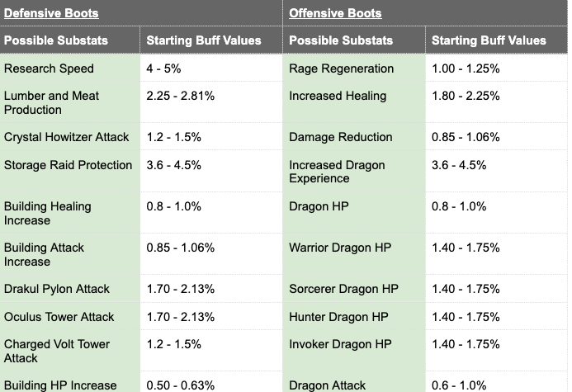This screenshot has height=392, width=572.
Task: Click the Increased Healing cell
Action: click(x=354, y=102)
